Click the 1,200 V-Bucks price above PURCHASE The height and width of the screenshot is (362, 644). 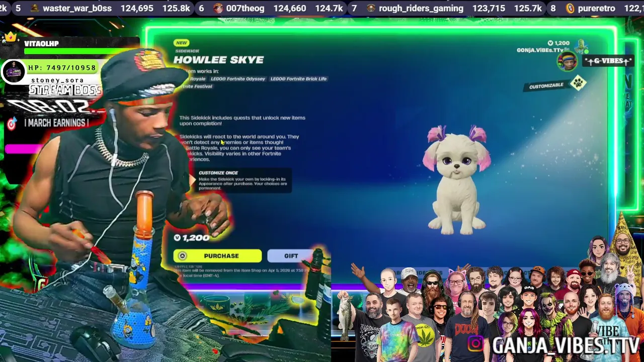tap(196, 238)
